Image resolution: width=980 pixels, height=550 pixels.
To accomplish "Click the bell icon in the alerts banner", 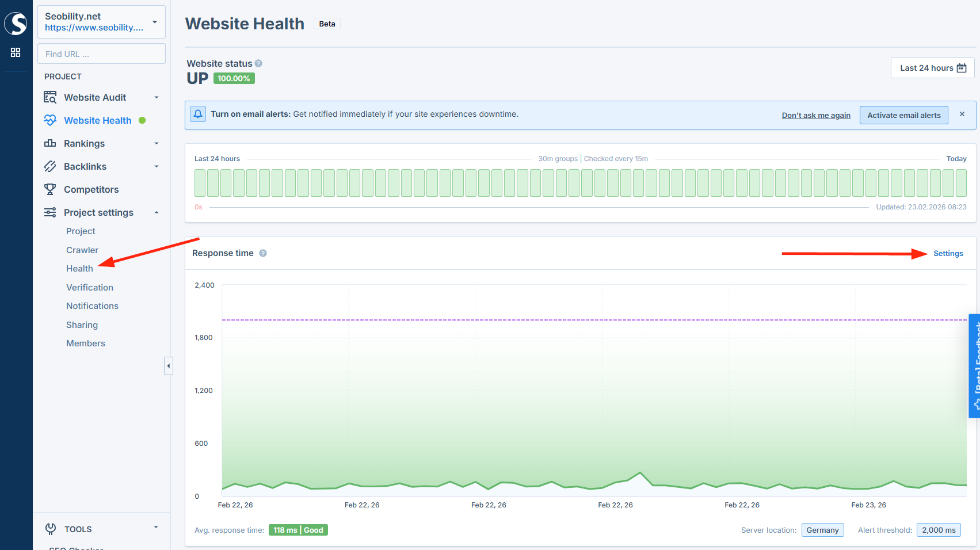I will tap(198, 114).
